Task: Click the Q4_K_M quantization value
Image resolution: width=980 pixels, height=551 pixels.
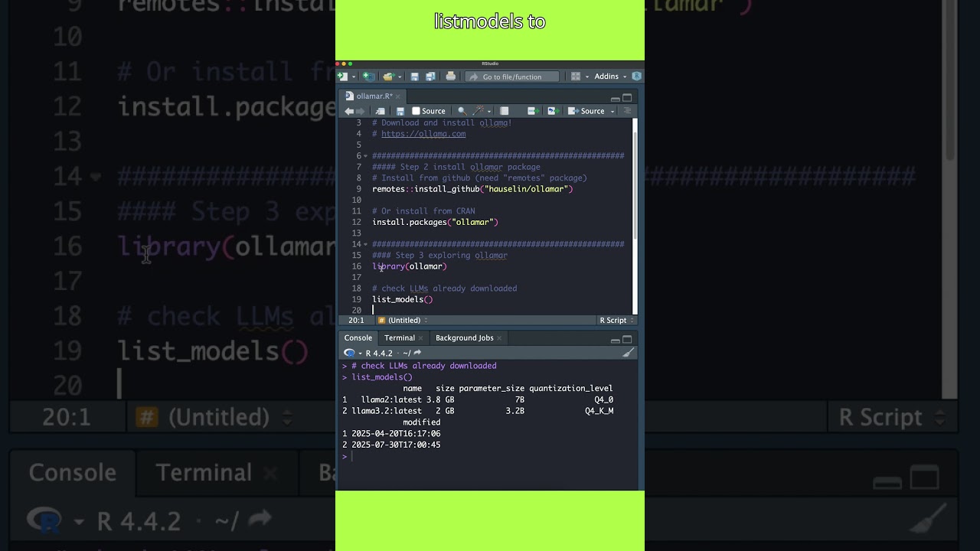Action: pyautogui.click(x=599, y=411)
